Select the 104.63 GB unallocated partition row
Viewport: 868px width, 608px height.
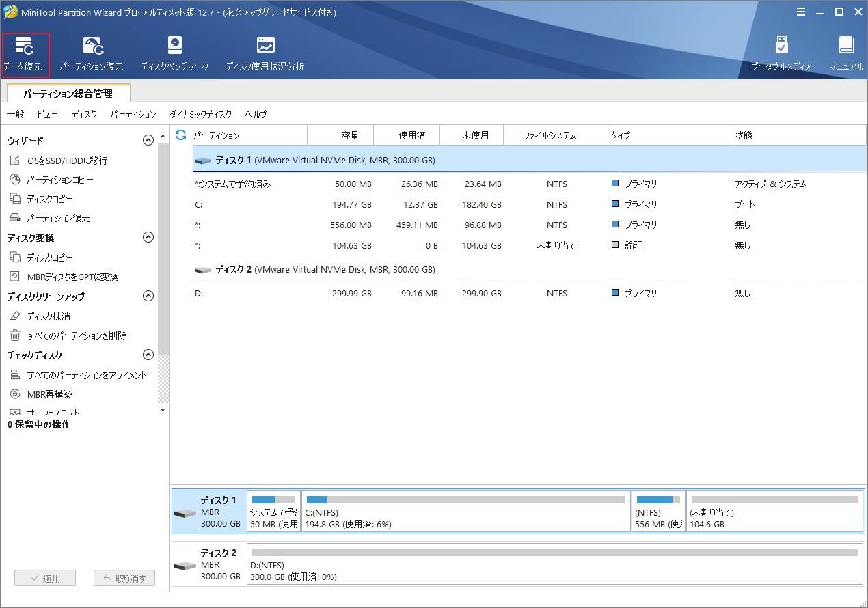(529, 245)
